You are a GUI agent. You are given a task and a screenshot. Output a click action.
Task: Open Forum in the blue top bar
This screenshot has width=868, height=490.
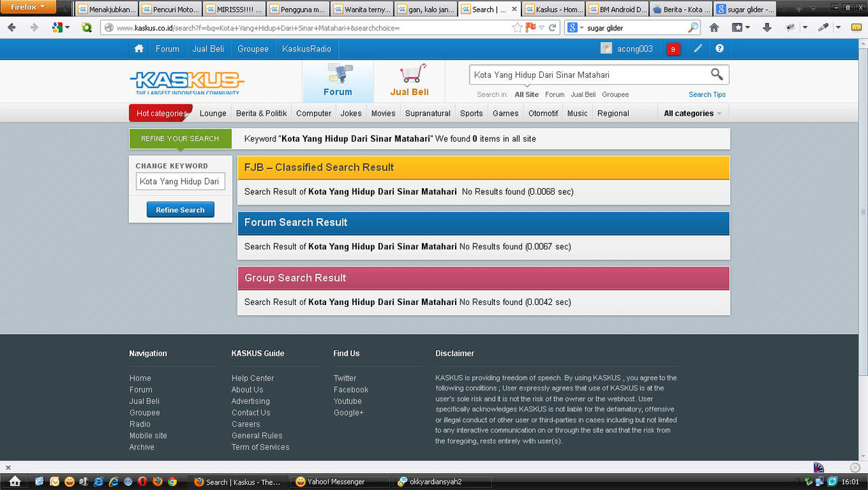click(x=167, y=49)
